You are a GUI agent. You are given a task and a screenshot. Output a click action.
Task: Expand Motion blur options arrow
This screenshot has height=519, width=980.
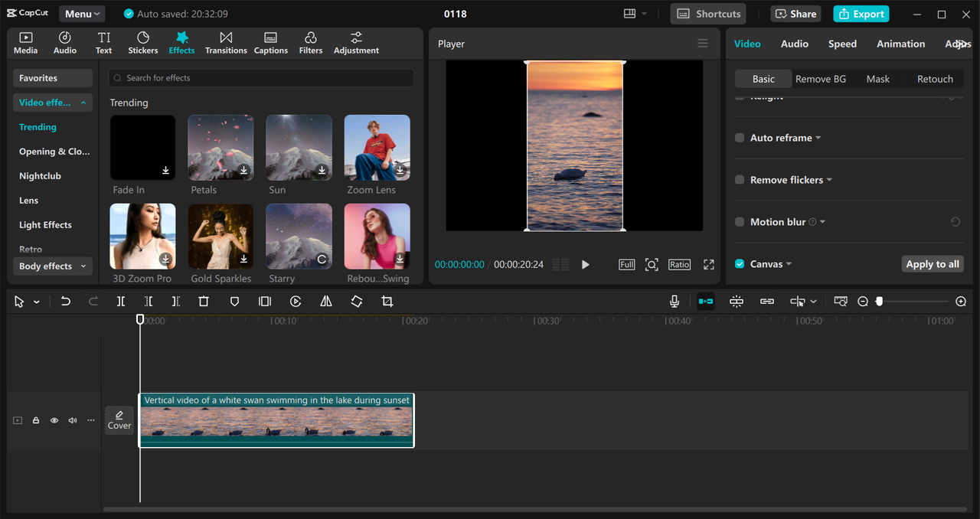[x=823, y=222]
